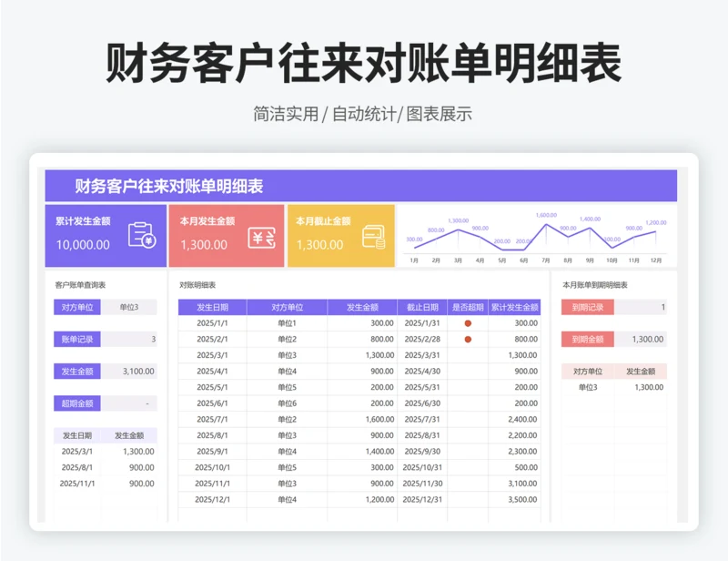Select the 2025/10/1 date cell
The width and height of the screenshot is (728, 561).
(212, 467)
